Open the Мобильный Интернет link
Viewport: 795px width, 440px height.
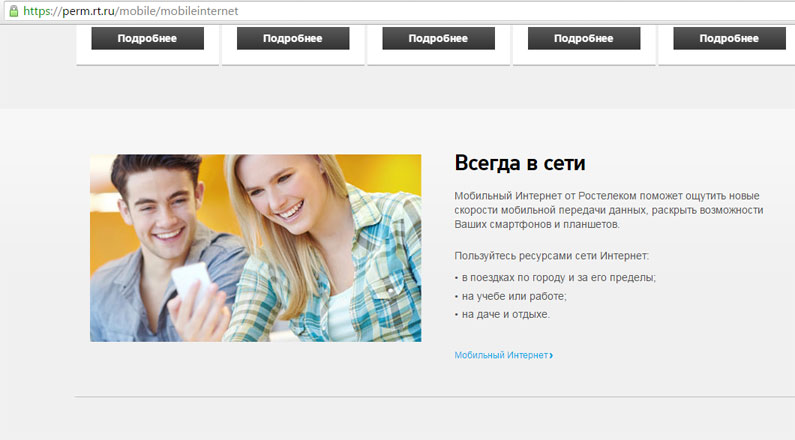click(x=501, y=355)
